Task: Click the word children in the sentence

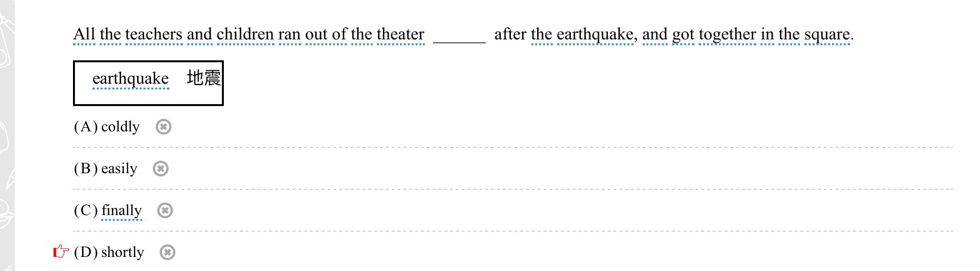Action: [x=245, y=34]
